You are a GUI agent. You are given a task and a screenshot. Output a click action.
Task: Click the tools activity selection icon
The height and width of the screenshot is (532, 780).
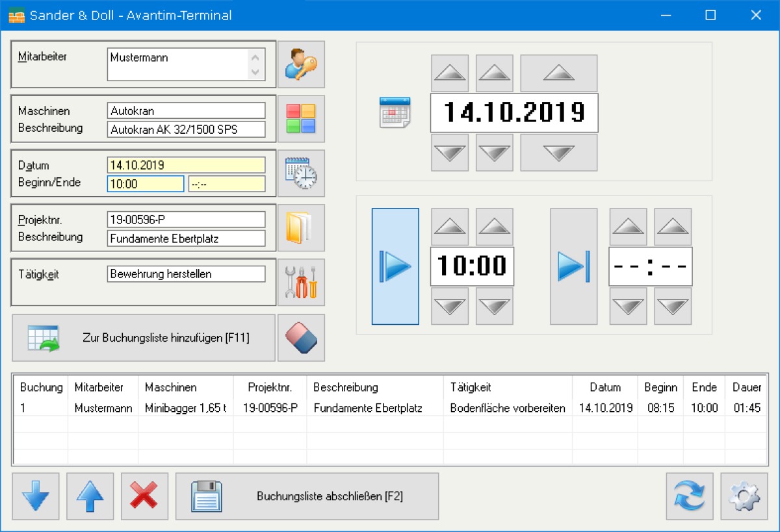(301, 283)
